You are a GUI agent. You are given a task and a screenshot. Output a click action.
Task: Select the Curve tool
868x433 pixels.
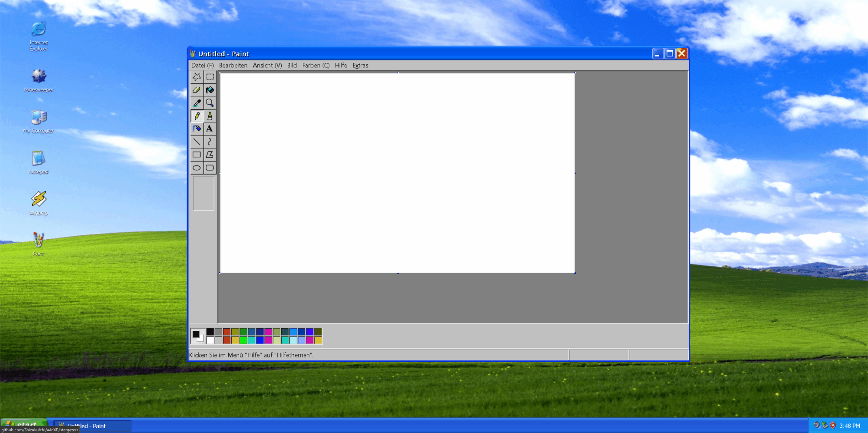click(210, 142)
